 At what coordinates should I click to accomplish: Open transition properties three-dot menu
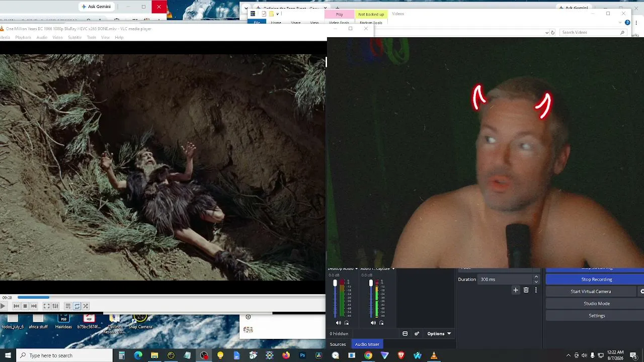click(x=536, y=290)
